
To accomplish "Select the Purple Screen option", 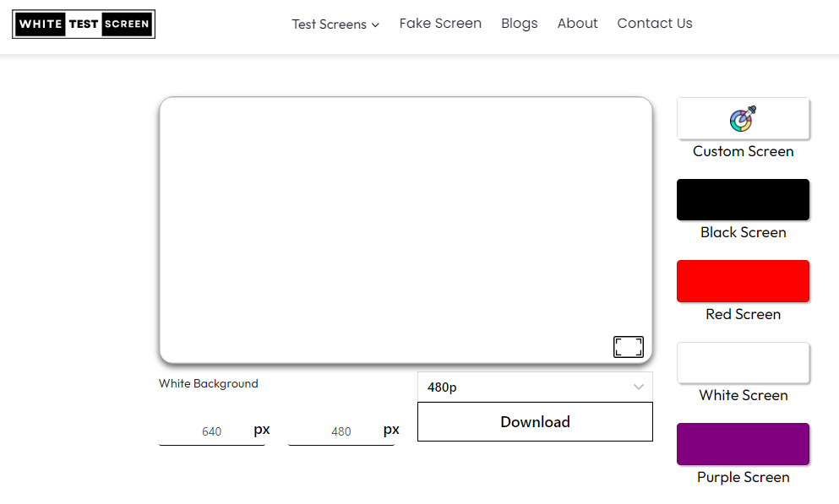I will [x=743, y=443].
